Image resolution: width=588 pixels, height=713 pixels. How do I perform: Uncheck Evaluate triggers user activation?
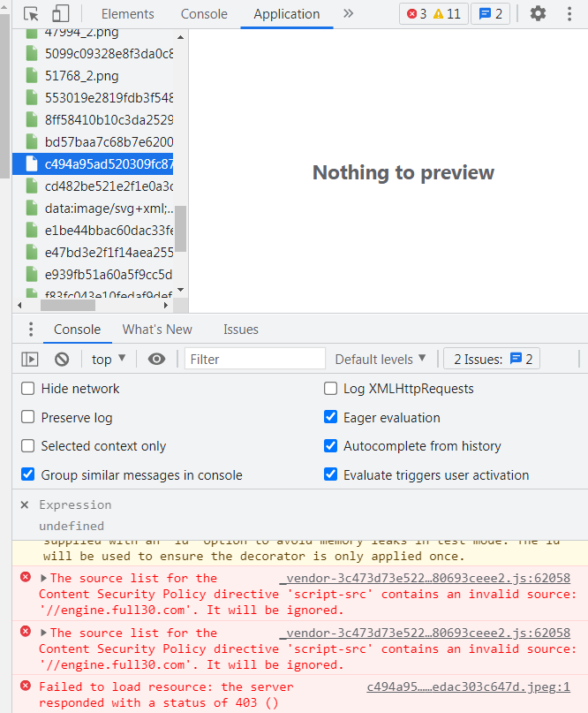[330, 474]
